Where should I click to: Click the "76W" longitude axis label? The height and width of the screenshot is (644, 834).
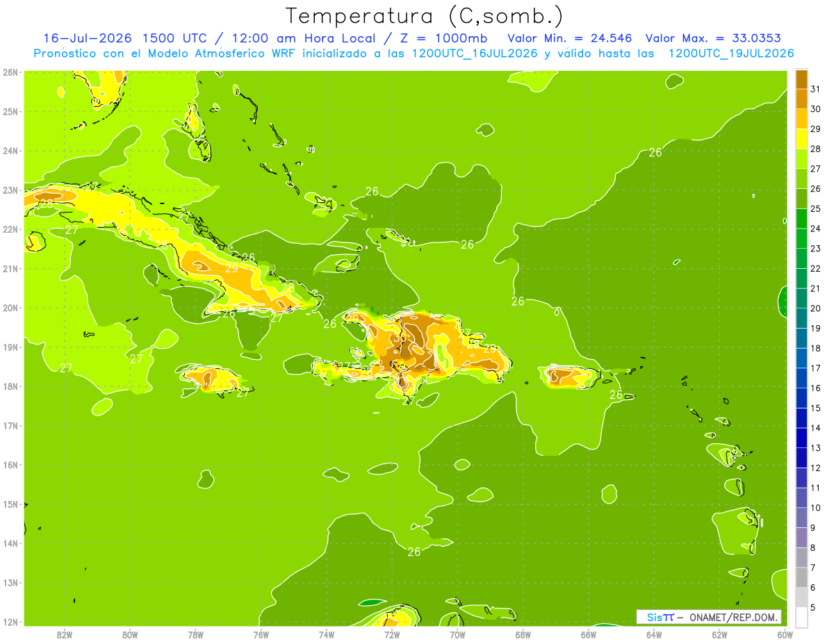[261, 635]
